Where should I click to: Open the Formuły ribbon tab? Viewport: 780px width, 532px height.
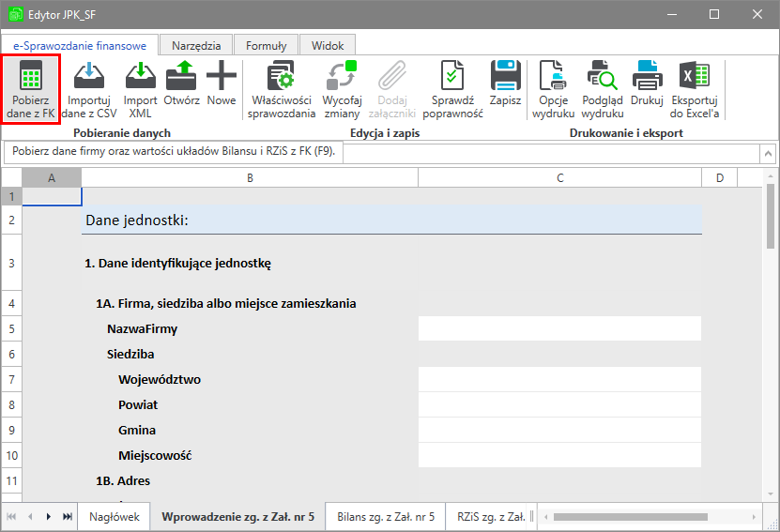tap(266, 45)
